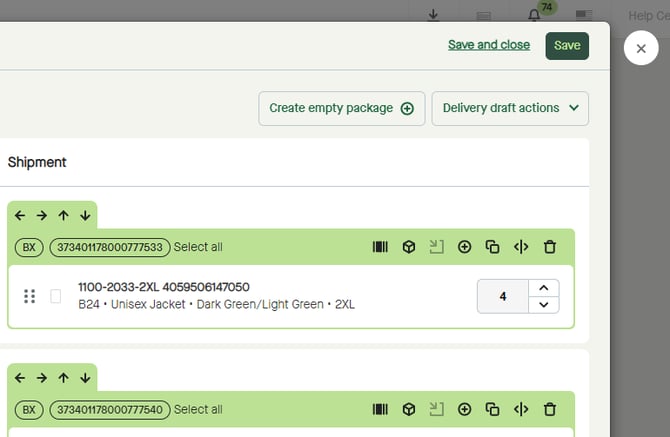Image resolution: width=670 pixels, height=437 pixels.
Task: Select all items in package 373401178000777533
Action: [198, 247]
